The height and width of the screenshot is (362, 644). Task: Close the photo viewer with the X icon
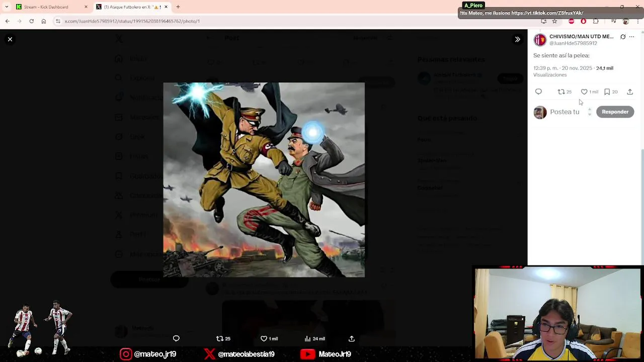pyautogui.click(x=10, y=39)
